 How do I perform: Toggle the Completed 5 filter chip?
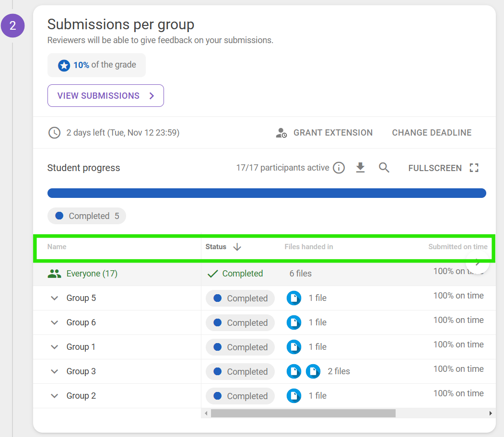pos(87,216)
